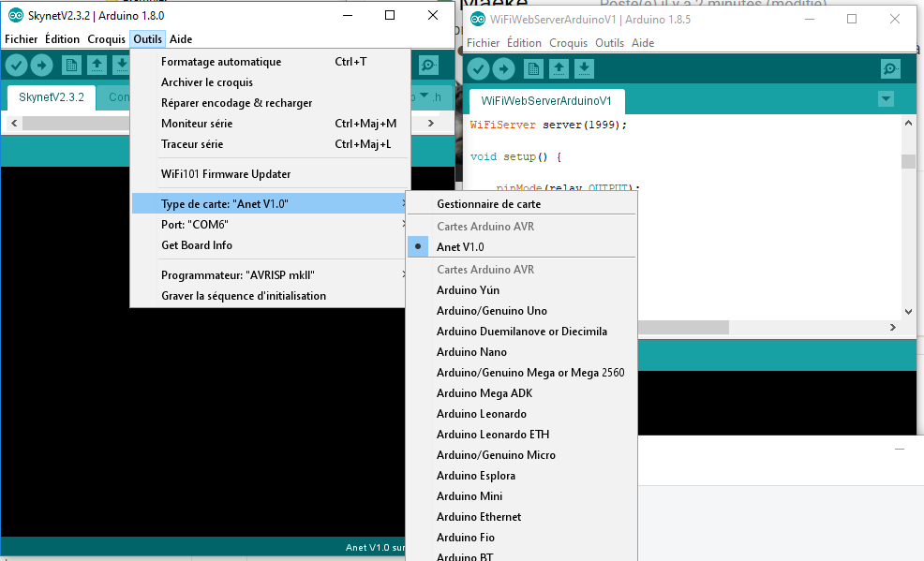Click Upload arrow in SkynetV2.3.2 window

[x=41, y=66]
